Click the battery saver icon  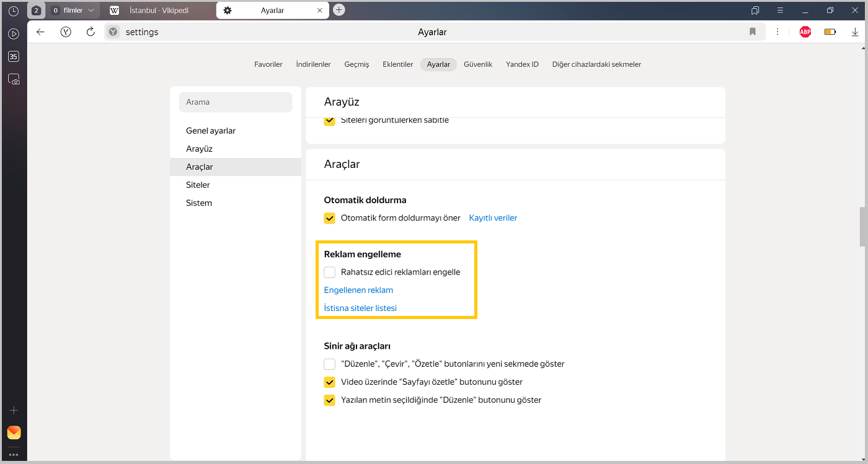click(830, 32)
